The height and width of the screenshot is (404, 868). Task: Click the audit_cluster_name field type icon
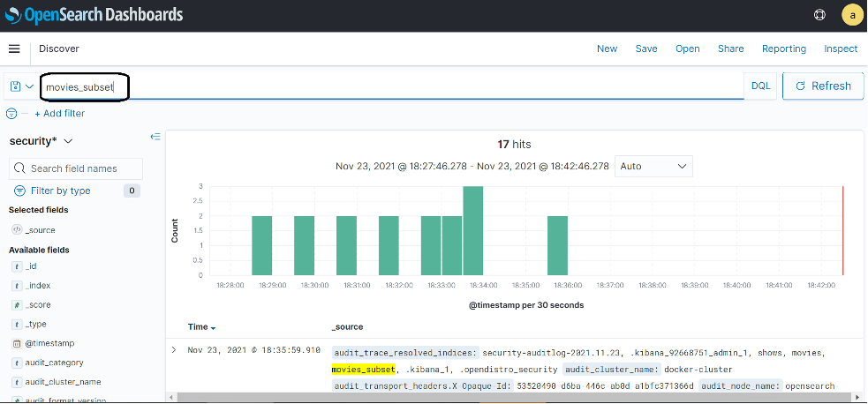(17, 383)
